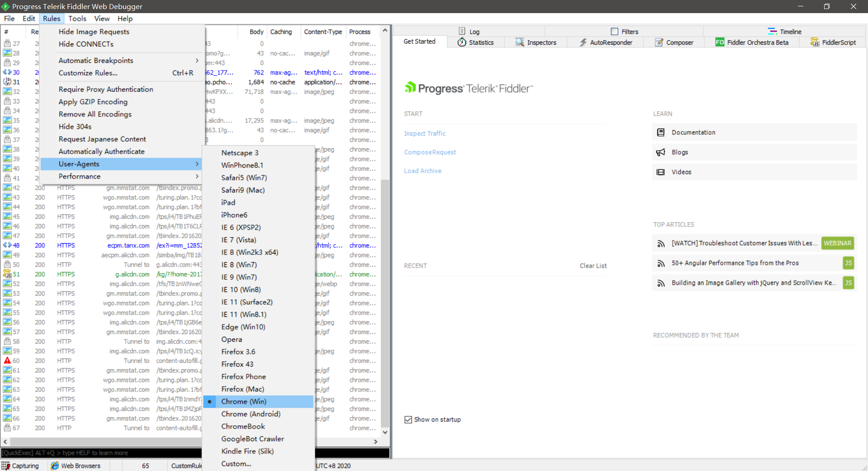Image resolution: width=868 pixels, height=471 pixels.
Task: Click the session list horizontal scrollbar track
Action: (190, 442)
